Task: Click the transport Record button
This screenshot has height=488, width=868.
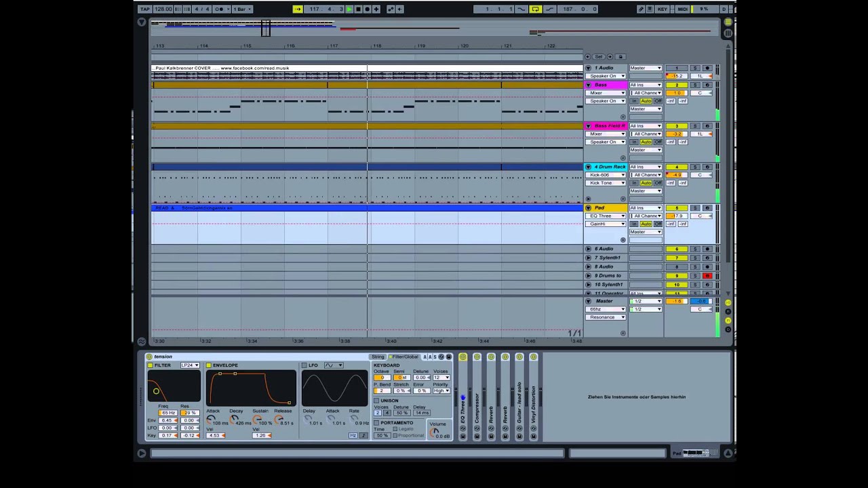Action: tap(368, 9)
